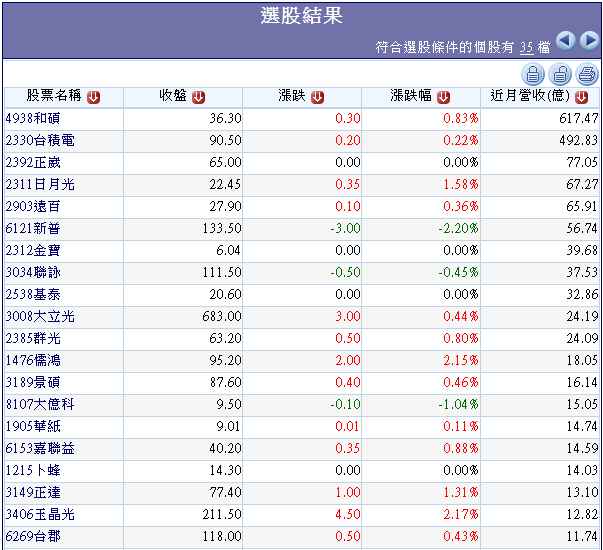Click the closed lock icon
The width and height of the screenshot is (603, 550).
pos(533,74)
